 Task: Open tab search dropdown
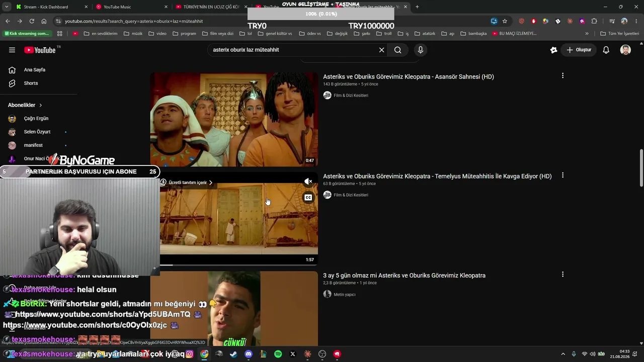click(6, 7)
